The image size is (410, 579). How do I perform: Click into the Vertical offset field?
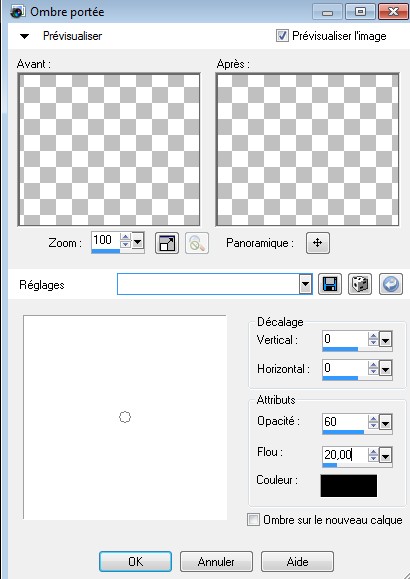tap(345, 339)
